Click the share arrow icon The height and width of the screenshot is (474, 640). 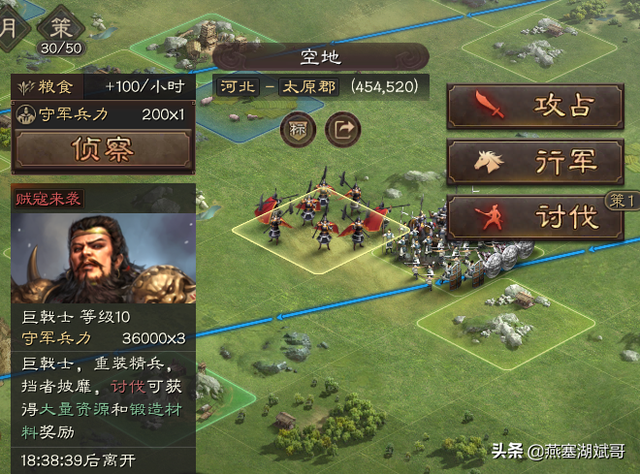tap(343, 130)
